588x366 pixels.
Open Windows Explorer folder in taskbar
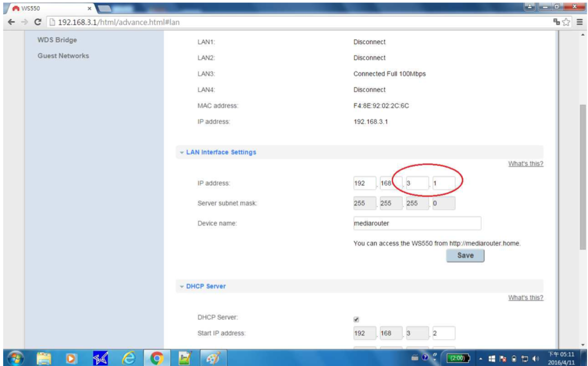44,358
